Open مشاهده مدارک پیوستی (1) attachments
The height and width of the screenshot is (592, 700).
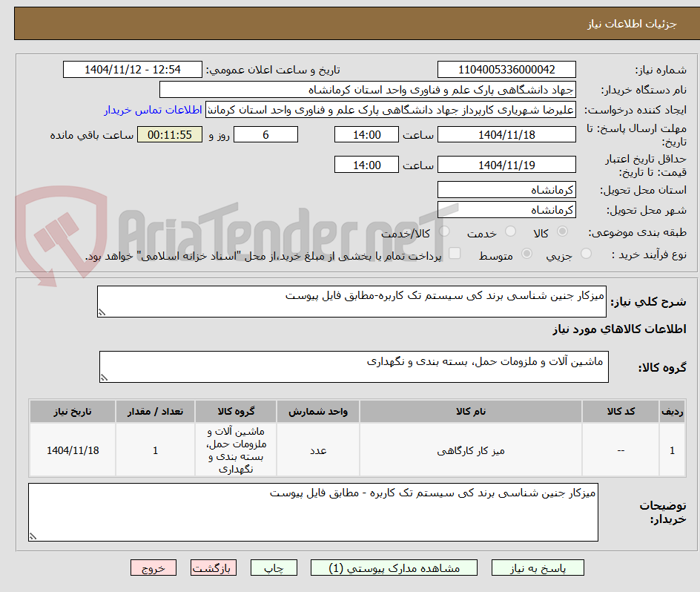click(x=394, y=568)
